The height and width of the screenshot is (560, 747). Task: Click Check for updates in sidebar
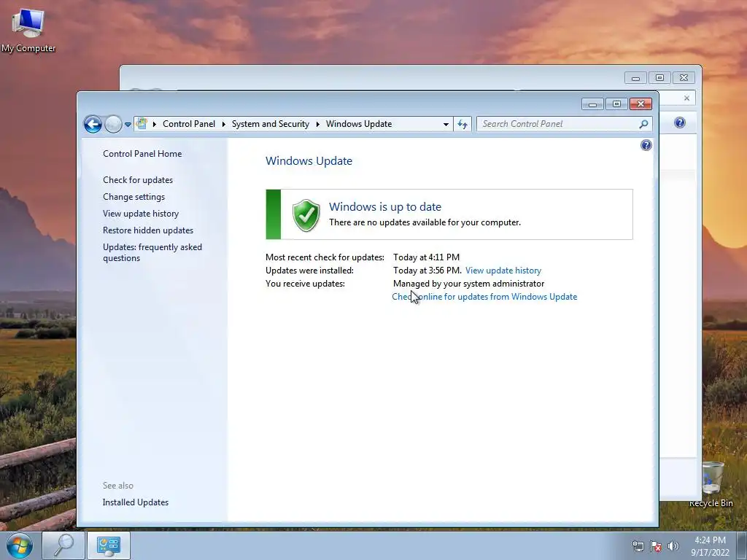pos(138,180)
